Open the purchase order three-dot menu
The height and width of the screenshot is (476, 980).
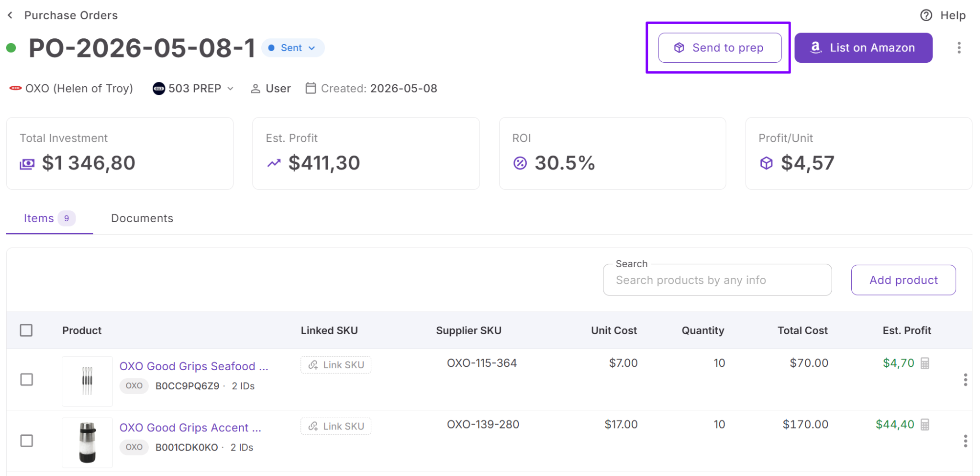(x=959, y=48)
